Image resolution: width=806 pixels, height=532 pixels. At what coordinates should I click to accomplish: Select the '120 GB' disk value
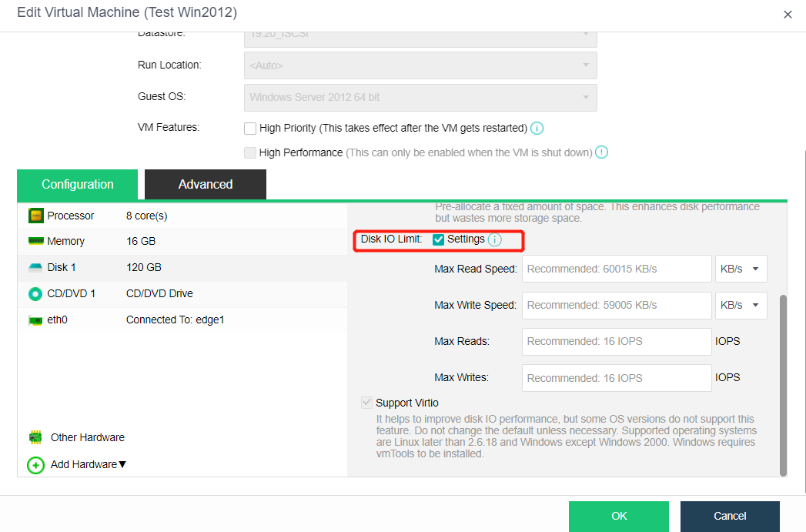(144, 267)
